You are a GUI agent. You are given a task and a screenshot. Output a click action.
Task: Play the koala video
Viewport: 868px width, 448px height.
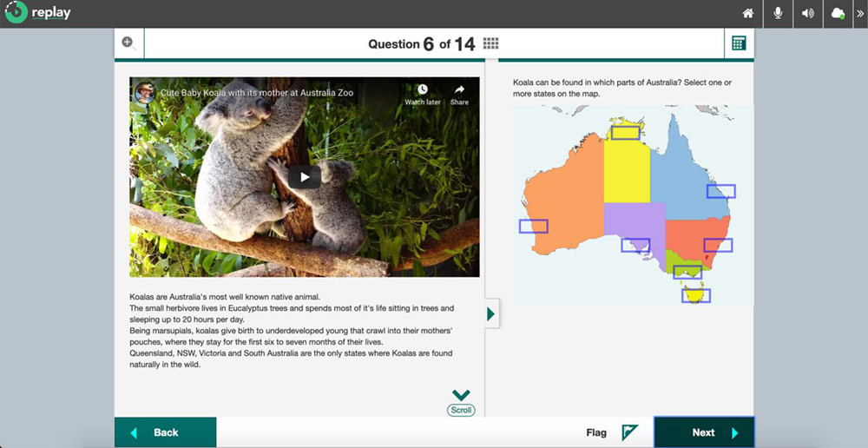coord(305,177)
